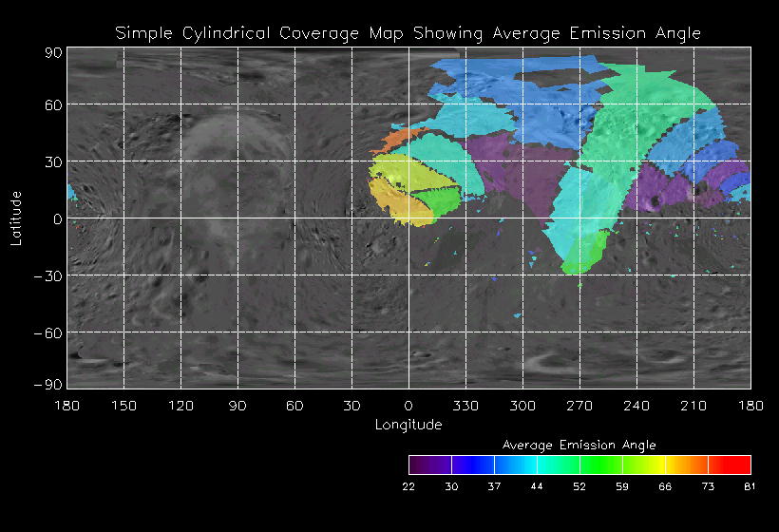The image size is (779, 532).
Task: Click the coverage map title text
Action: (408, 33)
